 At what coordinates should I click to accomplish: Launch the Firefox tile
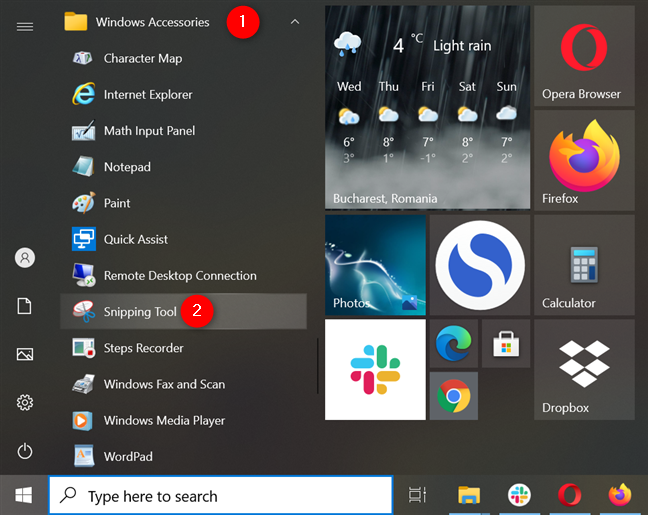tap(584, 160)
